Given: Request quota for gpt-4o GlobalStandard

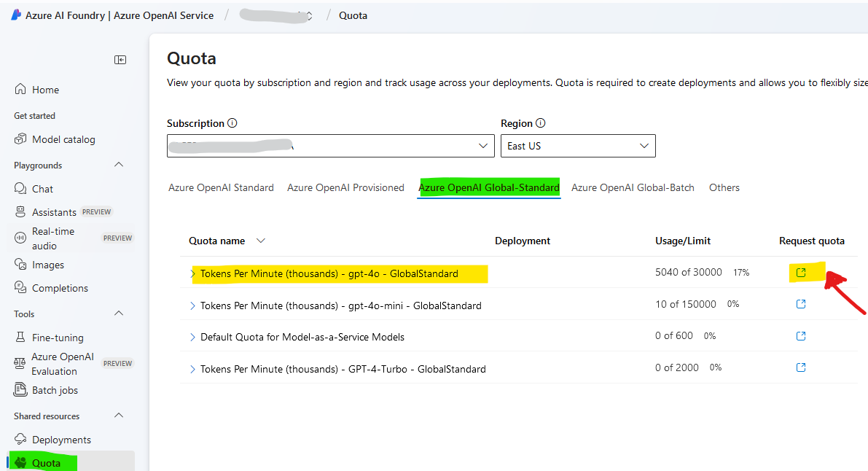Looking at the screenshot, I should [x=800, y=273].
